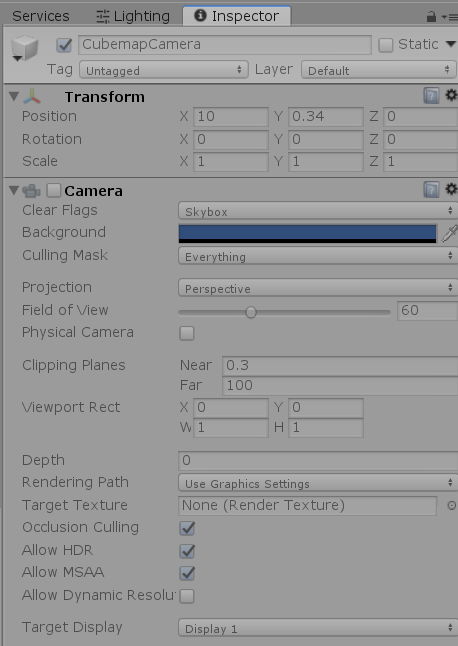
Task: Open the Clear Flags Skybox dropdown
Action: coord(318,211)
